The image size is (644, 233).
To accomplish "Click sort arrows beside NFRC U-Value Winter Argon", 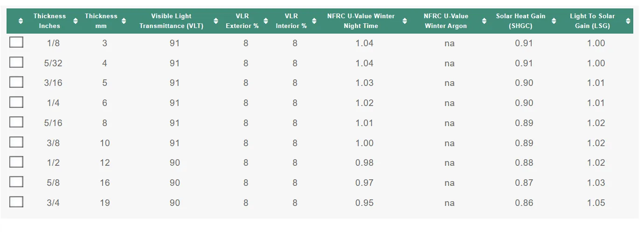I will (484, 21).
